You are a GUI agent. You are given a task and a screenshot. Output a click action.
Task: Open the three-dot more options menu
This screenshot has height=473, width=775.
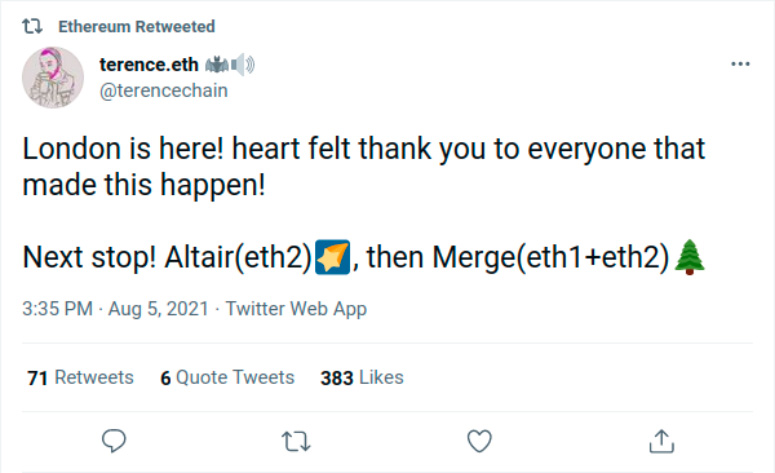(x=740, y=64)
